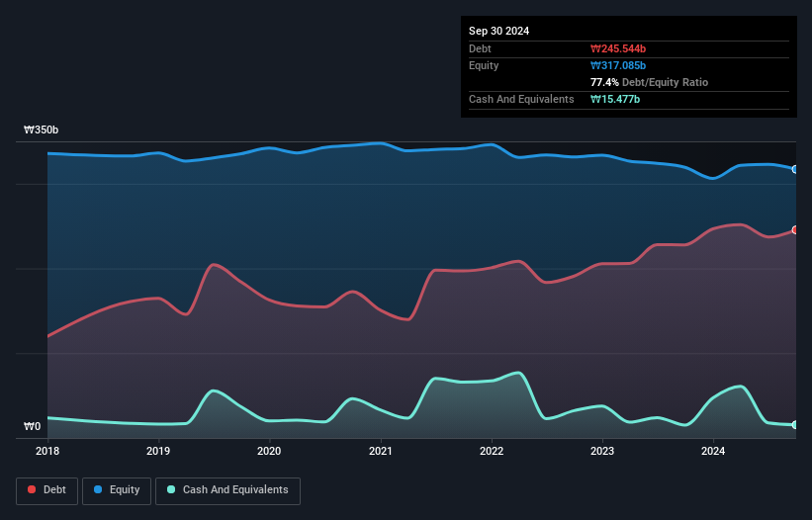812x520 pixels.
Task: Toggle the Cash And Equivalents legend button
Action: [227, 490]
